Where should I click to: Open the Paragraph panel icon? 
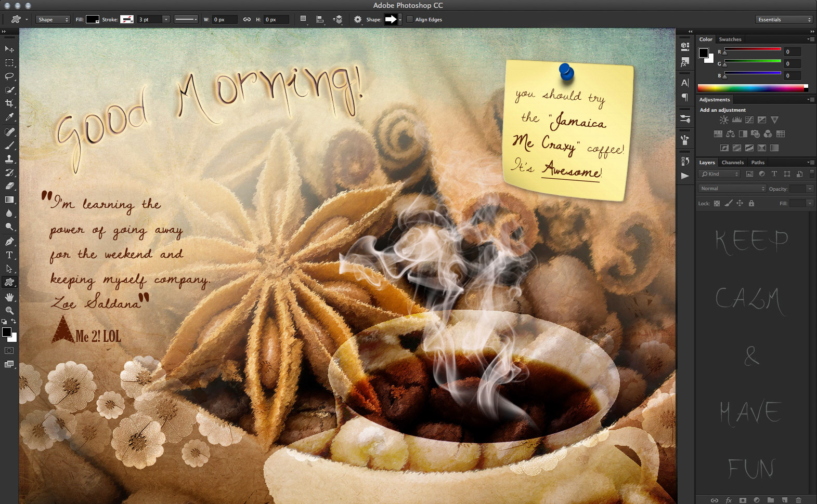coord(685,97)
